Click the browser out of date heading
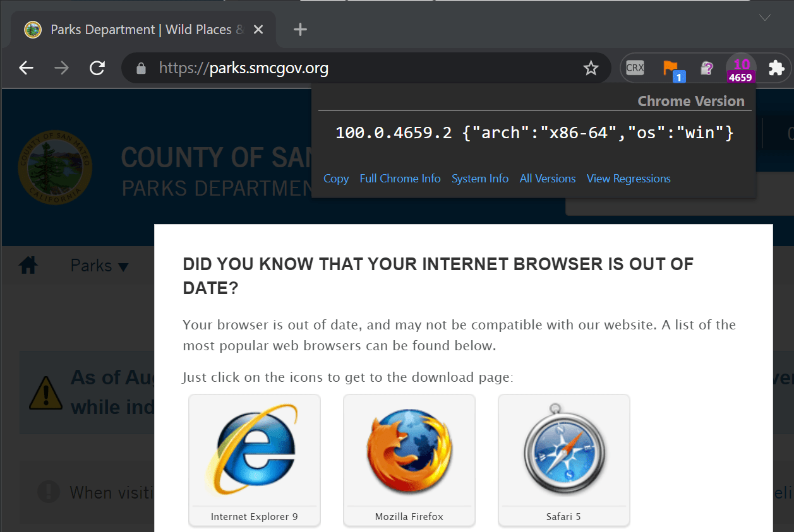Image resolution: width=794 pixels, height=532 pixels. (438, 276)
